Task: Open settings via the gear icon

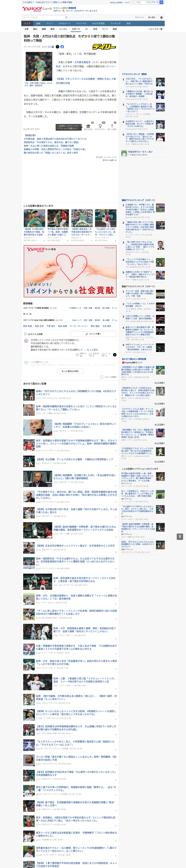Action: 161,18
